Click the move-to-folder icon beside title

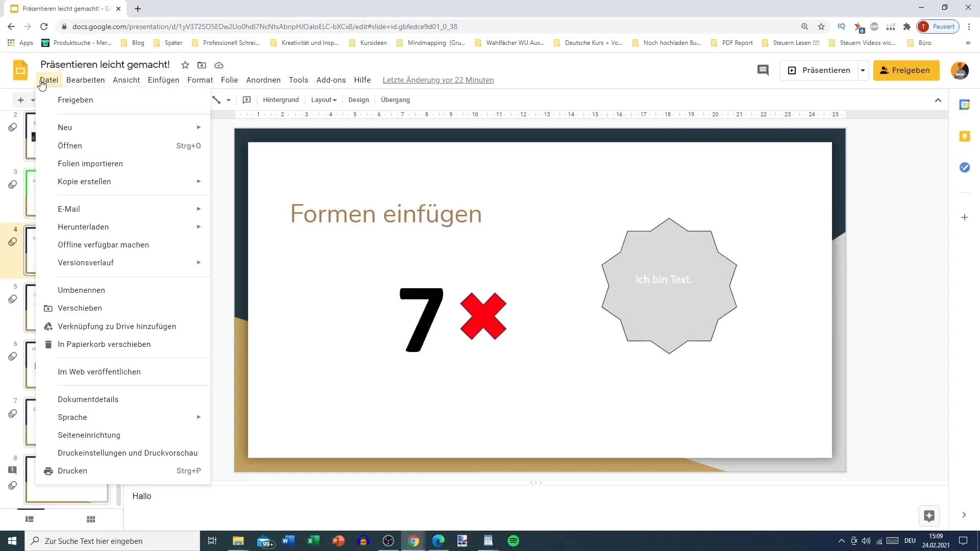[x=202, y=65]
